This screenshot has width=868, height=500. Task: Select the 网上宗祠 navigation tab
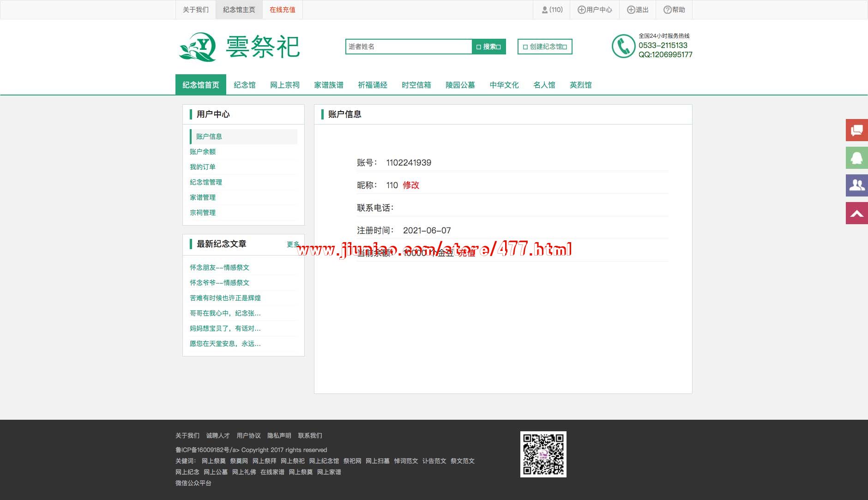pyautogui.click(x=284, y=85)
